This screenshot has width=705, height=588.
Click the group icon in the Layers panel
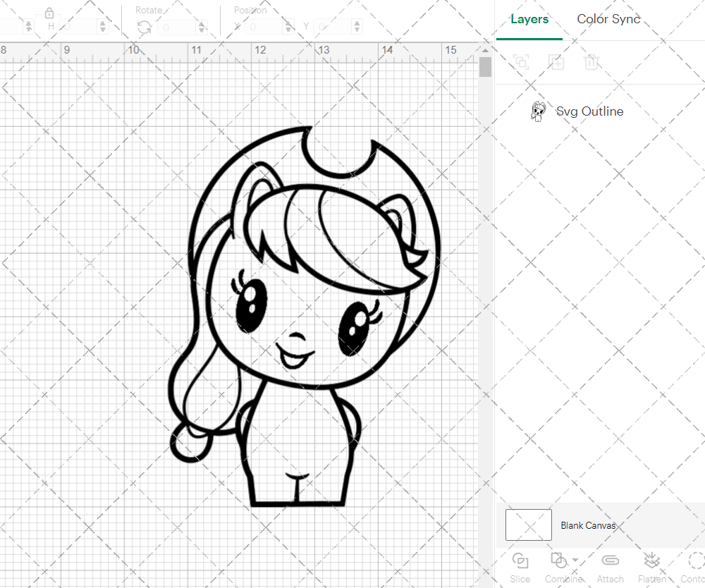[521, 62]
